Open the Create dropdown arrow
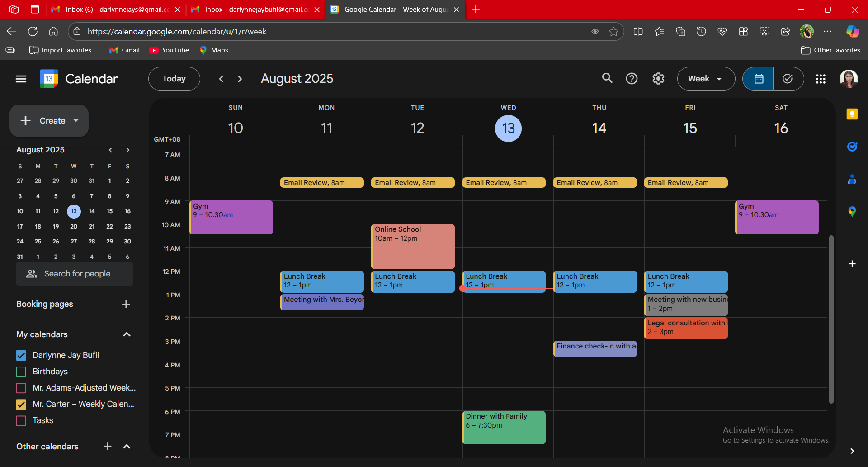 pos(76,121)
